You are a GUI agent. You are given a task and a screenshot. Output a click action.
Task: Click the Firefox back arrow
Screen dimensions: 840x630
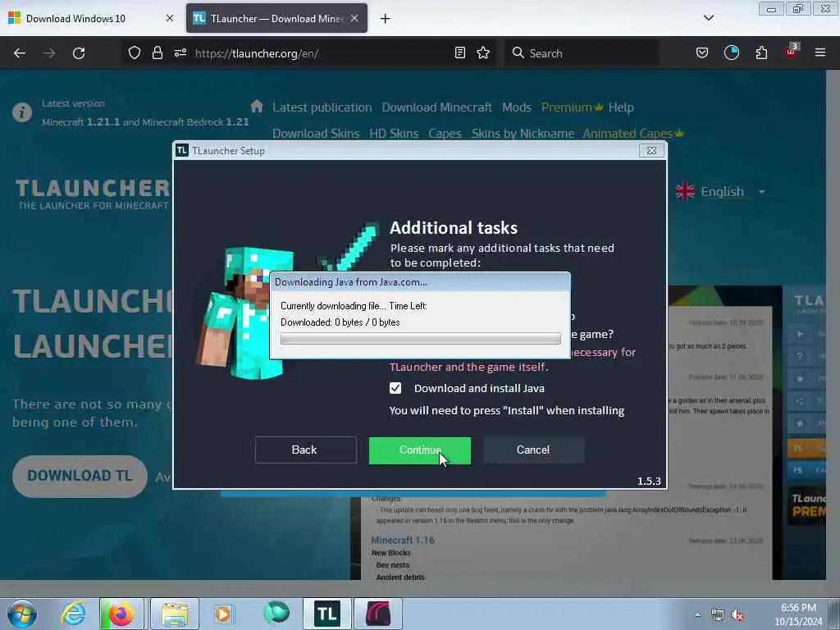coord(20,53)
